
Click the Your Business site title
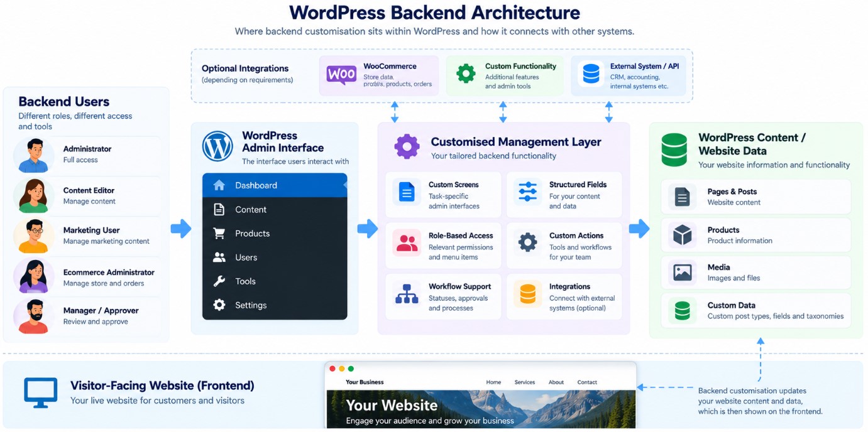coord(365,382)
